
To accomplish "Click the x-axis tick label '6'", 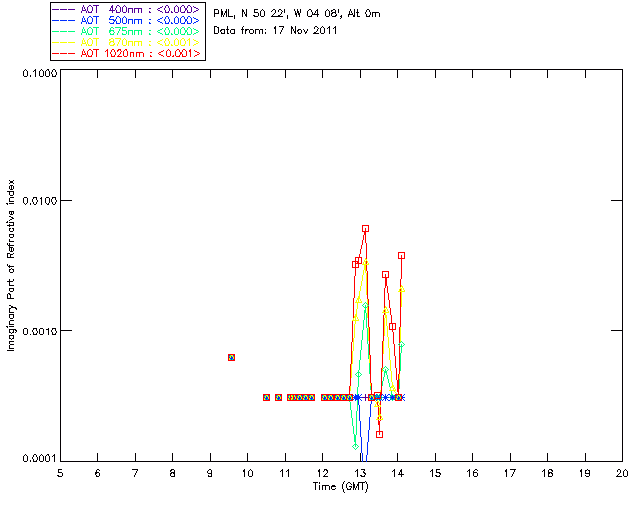I will pos(98,473).
